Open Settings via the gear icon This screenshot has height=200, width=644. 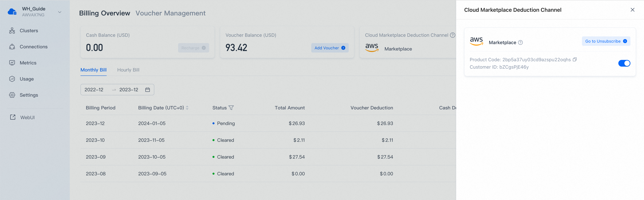pos(12,95)
